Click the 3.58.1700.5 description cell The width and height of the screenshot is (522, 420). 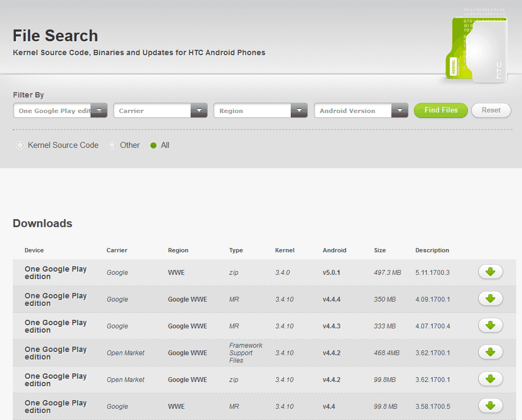click(x=433, y=407)
